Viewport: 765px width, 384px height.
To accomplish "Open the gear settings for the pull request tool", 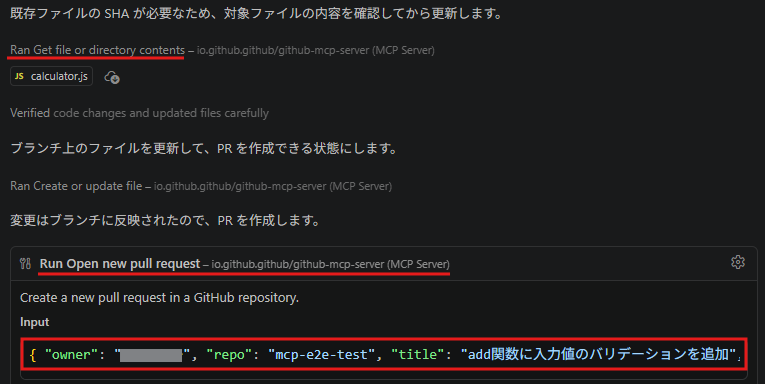I will click(x=738, y=262).
